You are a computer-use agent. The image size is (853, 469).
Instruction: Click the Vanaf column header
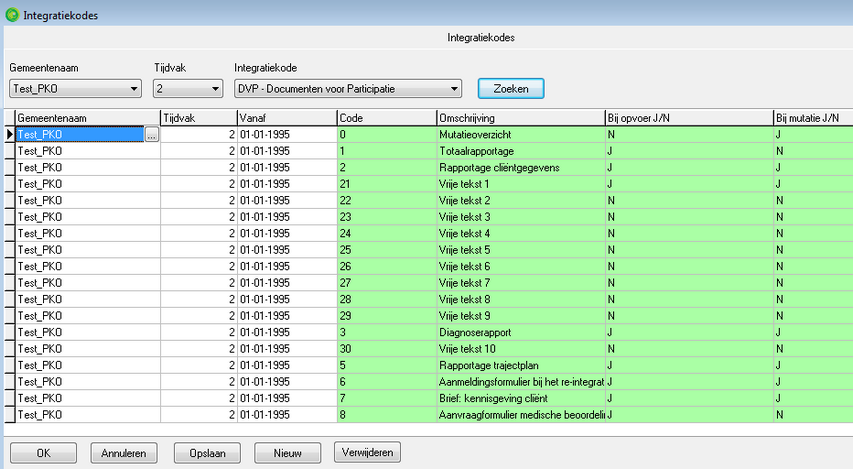click(x=287, y=118)
